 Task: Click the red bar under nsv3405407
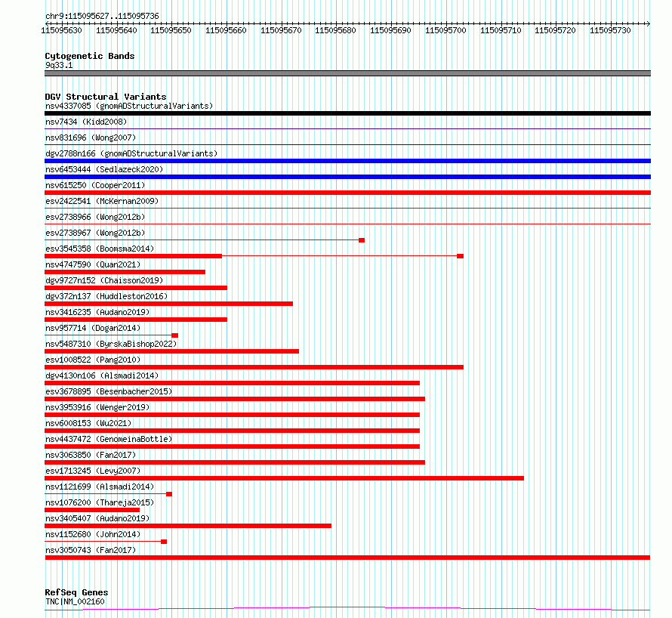click(x=188, y=526)
